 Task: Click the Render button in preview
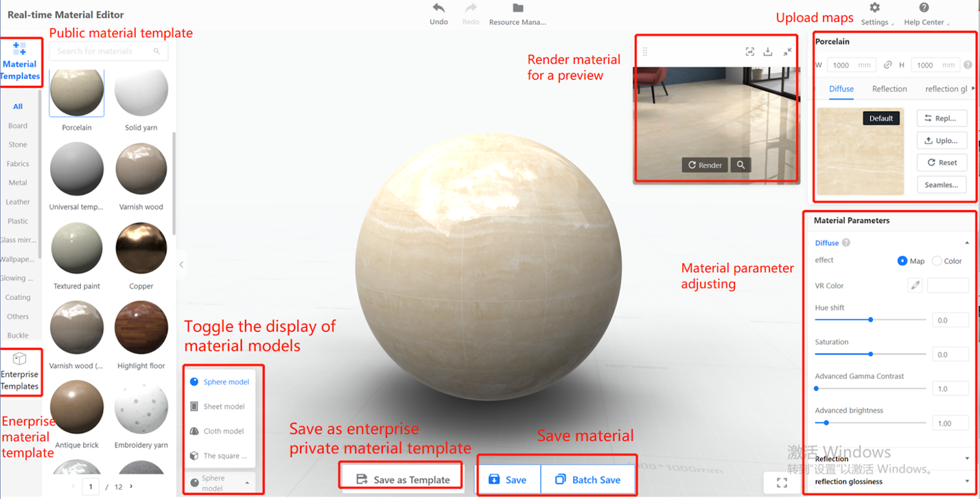705,165
